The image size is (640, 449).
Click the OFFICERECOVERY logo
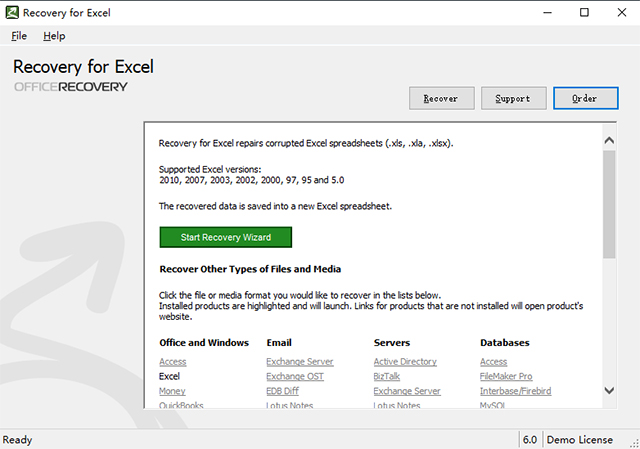71,87
